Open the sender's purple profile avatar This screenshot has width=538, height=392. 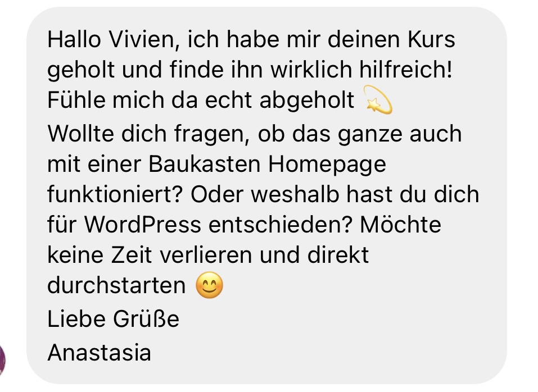(x=2, y=360)
